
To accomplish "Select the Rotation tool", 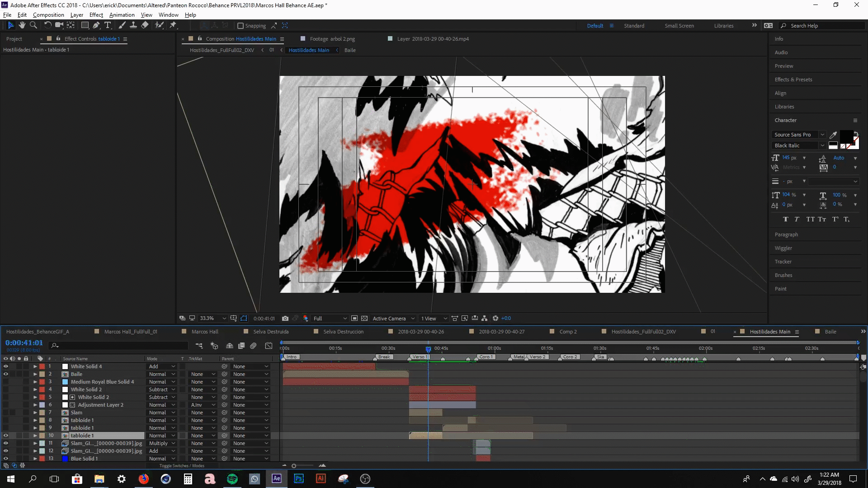I will pyautogui.click(x=47, y=25).
